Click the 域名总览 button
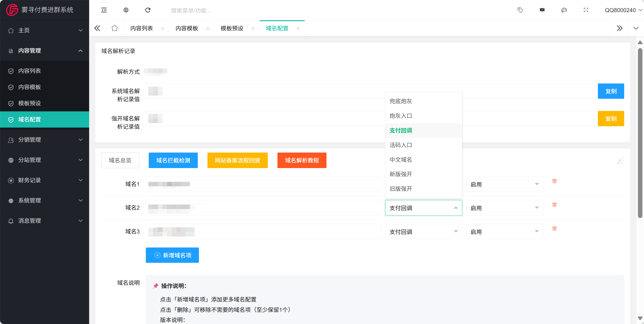644x324 pixels. (120, 160)
